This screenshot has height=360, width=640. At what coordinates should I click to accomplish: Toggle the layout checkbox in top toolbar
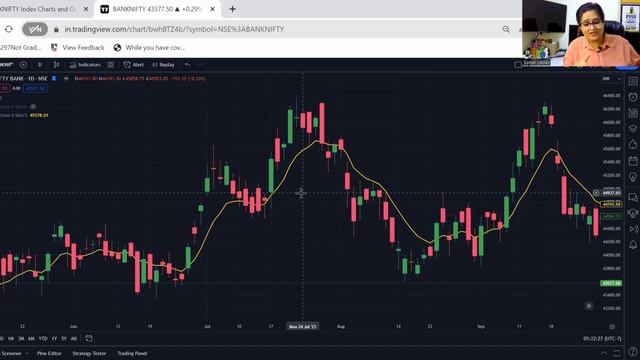(x=518, y=64)
